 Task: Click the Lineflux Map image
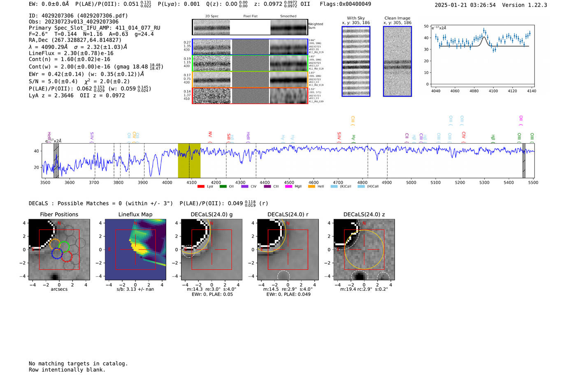click(x=135, y=250)
